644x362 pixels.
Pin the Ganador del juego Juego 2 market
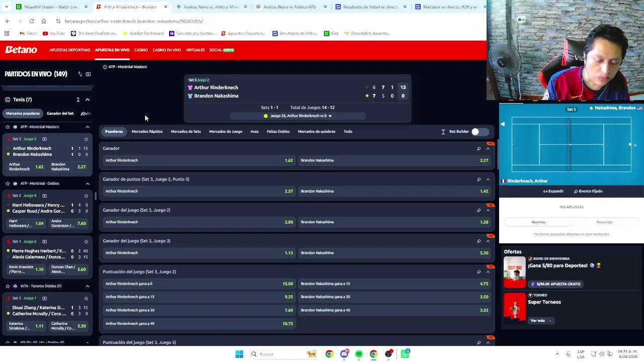479,210
